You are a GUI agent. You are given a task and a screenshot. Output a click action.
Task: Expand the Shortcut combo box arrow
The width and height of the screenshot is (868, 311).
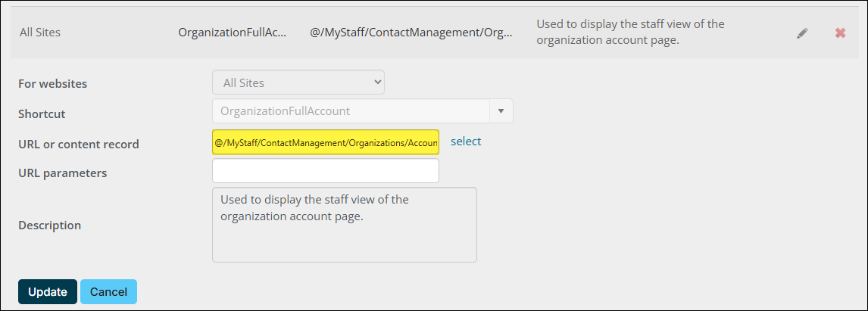point(501,111)
